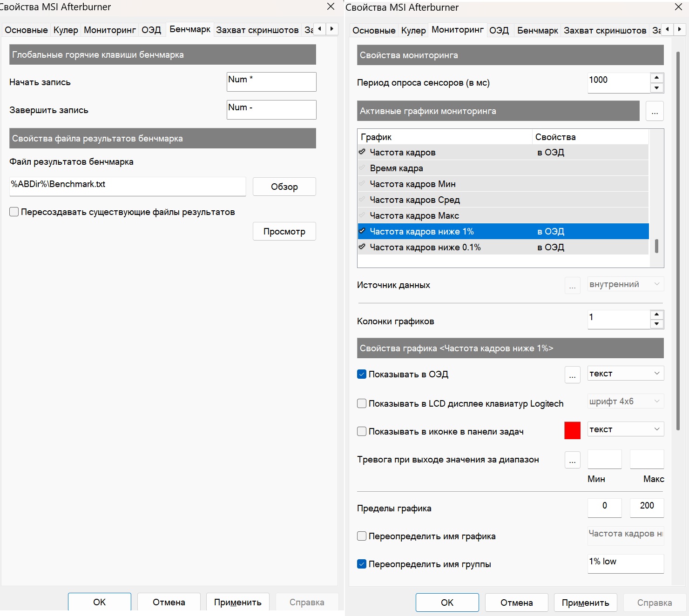The image size is (689, 616).
Task: Open Захват скриншотов tab in right window
Action: click(x=605, y=30)
